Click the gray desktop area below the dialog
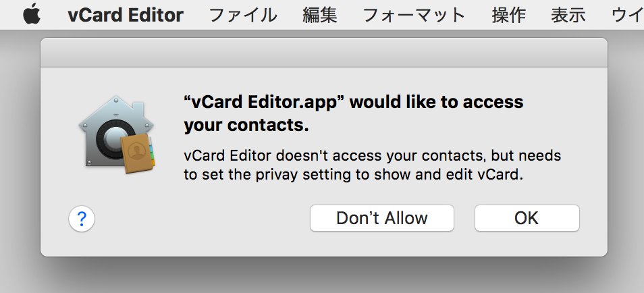 [323, 275]
